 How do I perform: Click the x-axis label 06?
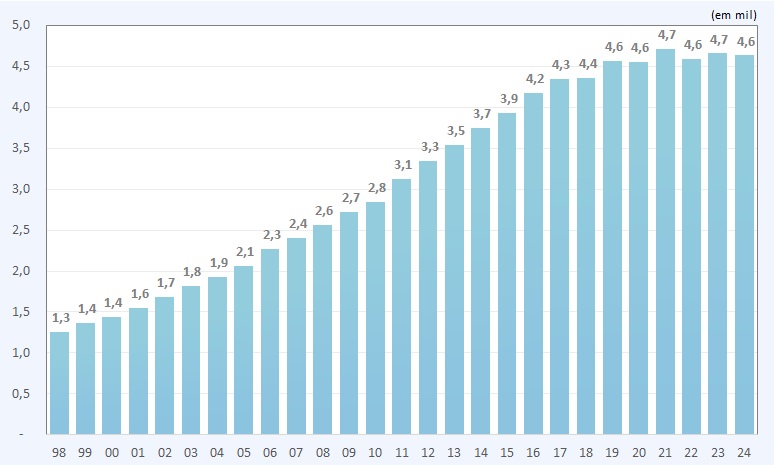[x=270, y=452]
